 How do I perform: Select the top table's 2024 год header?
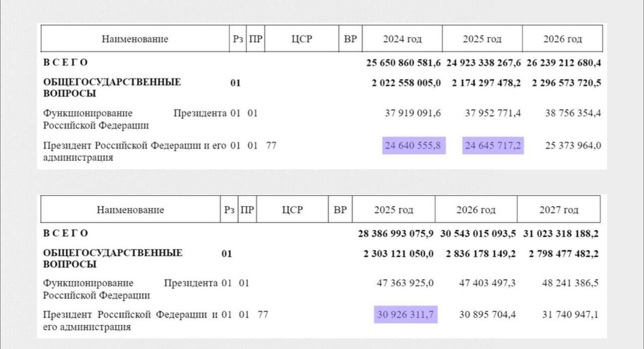[402, 39]
